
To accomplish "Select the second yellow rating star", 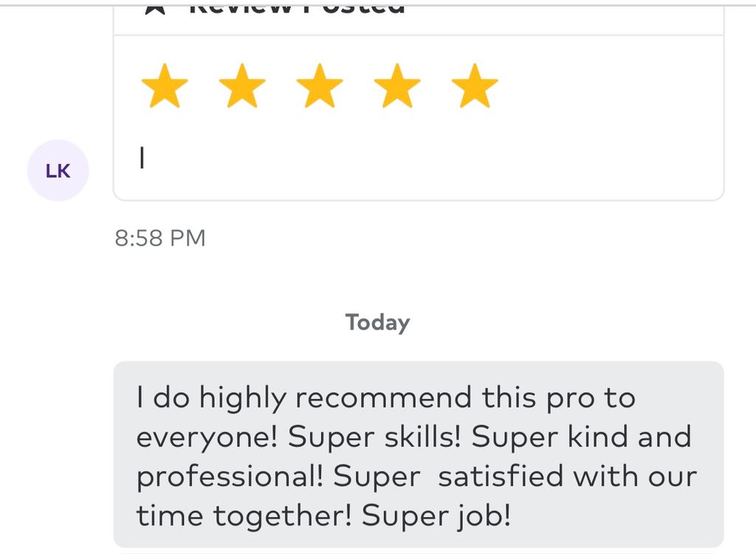I will 242,86.
